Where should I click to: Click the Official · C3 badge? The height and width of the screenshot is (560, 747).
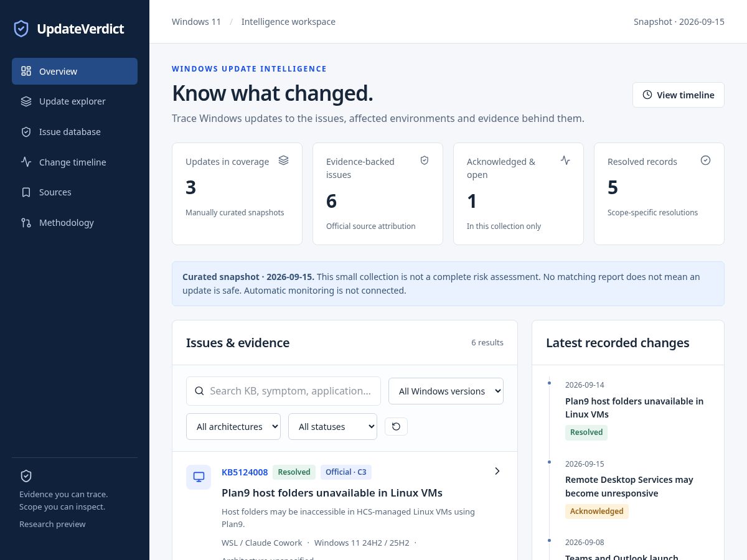pos(346,472)
